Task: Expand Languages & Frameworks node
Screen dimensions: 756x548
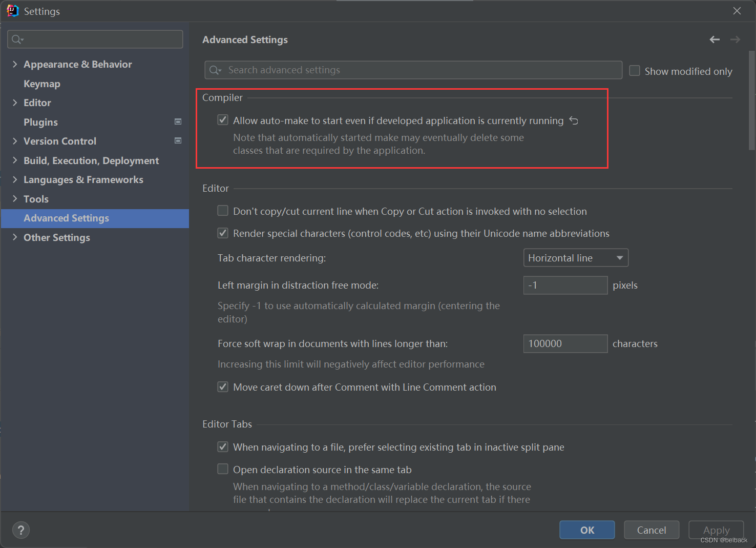Action: [x=15, y=179]
